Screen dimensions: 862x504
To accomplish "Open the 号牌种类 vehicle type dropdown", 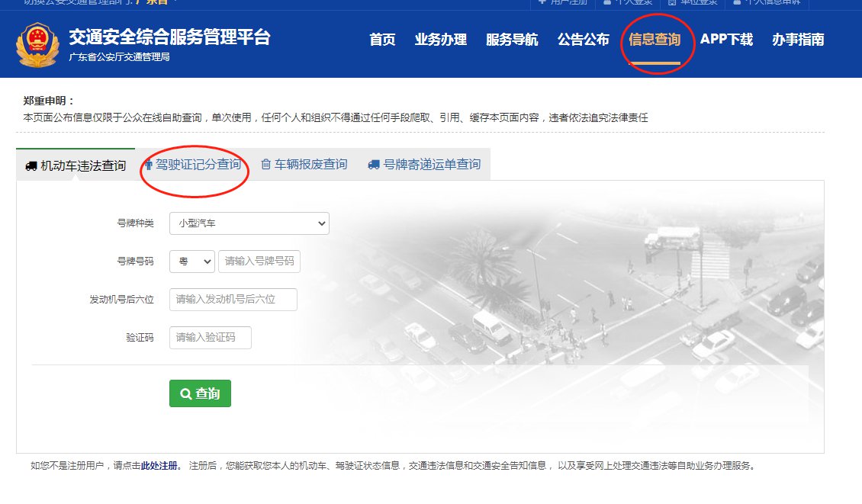I will point(249,223).
